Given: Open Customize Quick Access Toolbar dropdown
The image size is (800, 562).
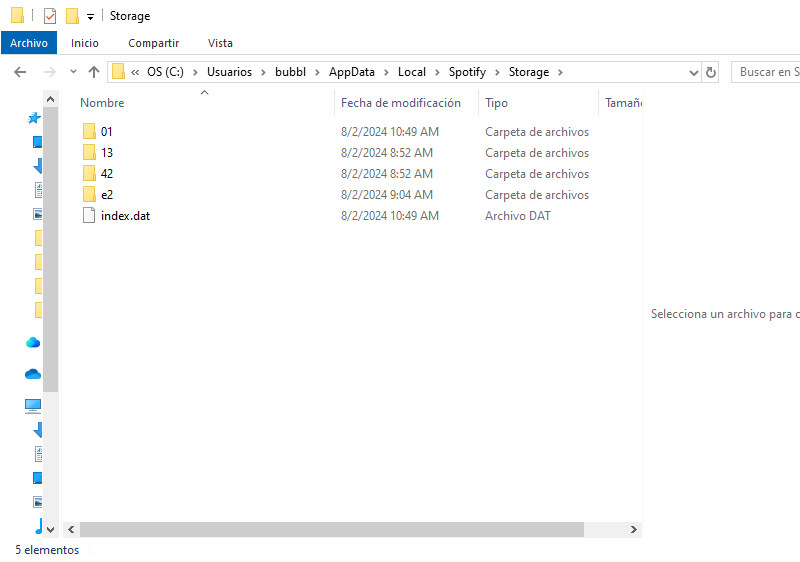Looking at the screenshot, I should [x=90, y=17].
